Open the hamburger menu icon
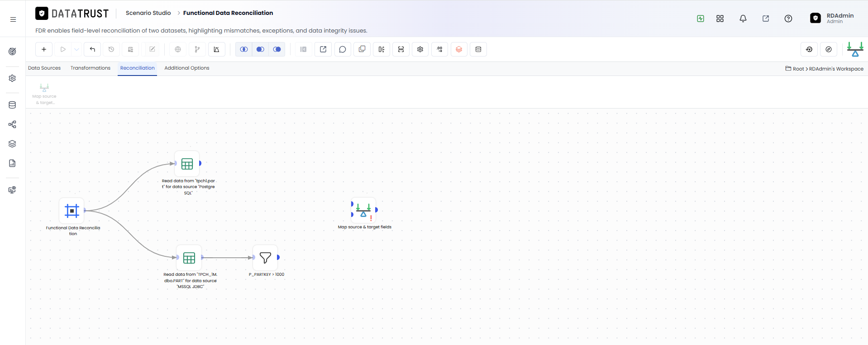This screenshot has height=345, width=868. click(x=13, y=19)
